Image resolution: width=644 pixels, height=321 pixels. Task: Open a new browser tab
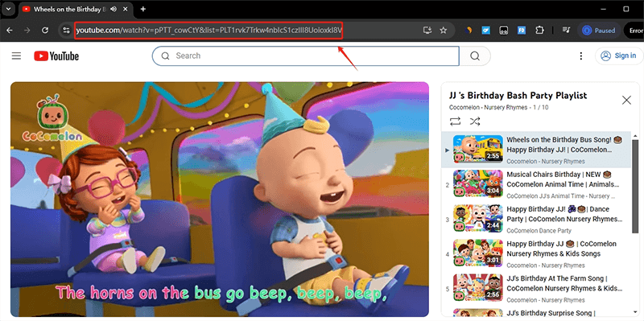click(x=143, y=9)
